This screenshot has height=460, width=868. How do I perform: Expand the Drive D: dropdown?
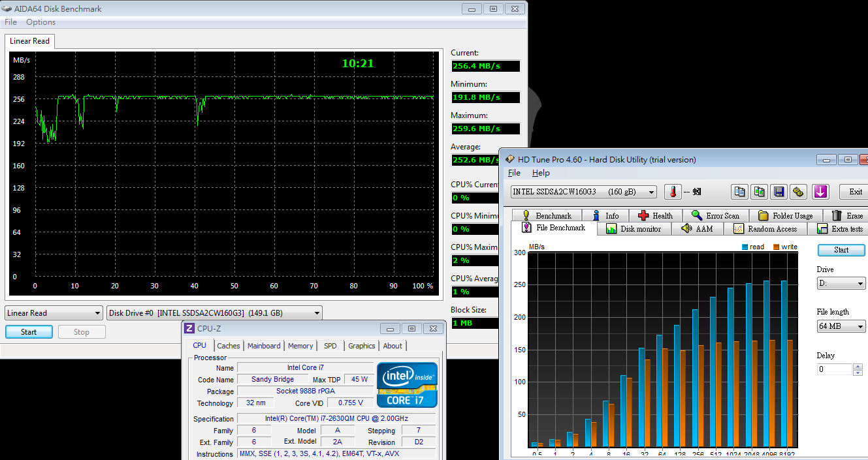pos(860,284)
